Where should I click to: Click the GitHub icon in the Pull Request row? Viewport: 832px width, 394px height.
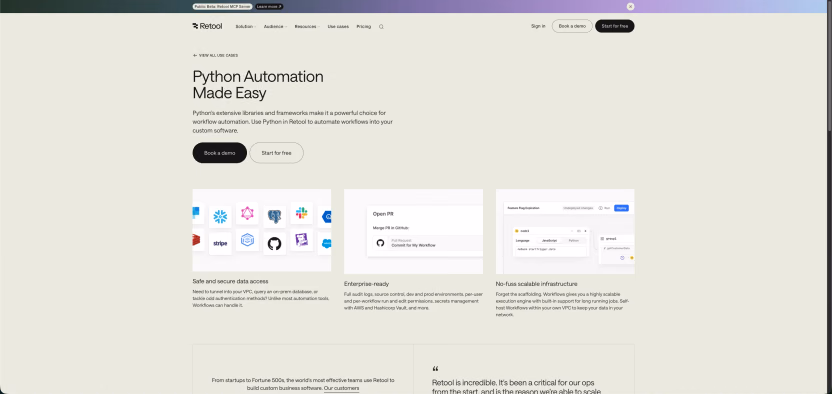pyautogui.click(x=380, y=243)
